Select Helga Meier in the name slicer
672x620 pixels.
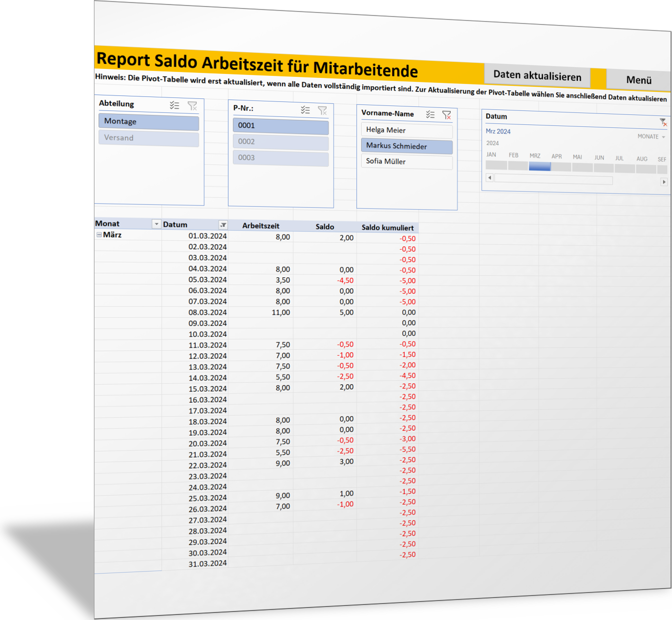tap(406, 130)
